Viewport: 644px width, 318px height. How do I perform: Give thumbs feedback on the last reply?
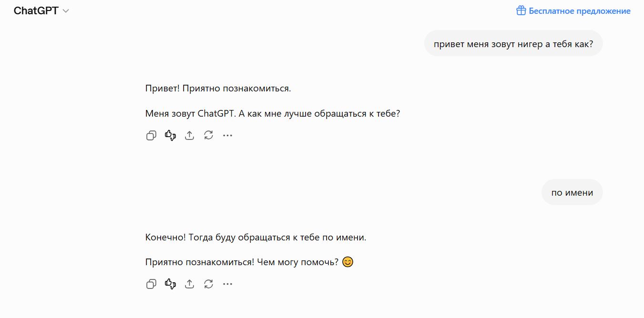pos(170,284)
